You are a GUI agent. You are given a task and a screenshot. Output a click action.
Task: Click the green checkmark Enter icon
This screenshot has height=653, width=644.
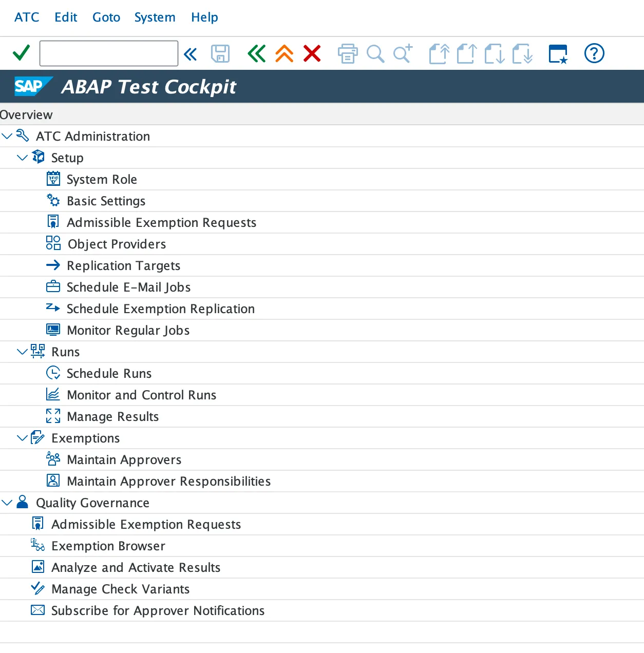tap(21, 53)
